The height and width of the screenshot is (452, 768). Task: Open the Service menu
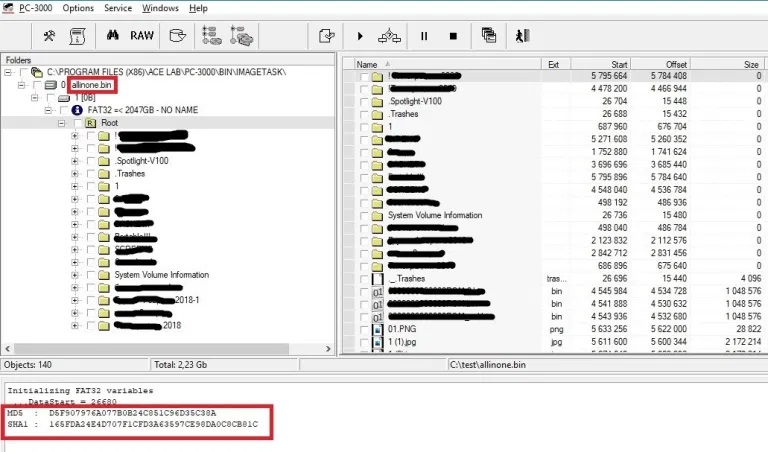tap(117, 8)
